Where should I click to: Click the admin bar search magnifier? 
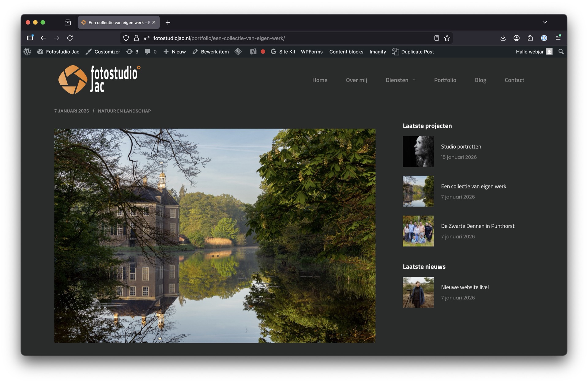click(561, 52)
